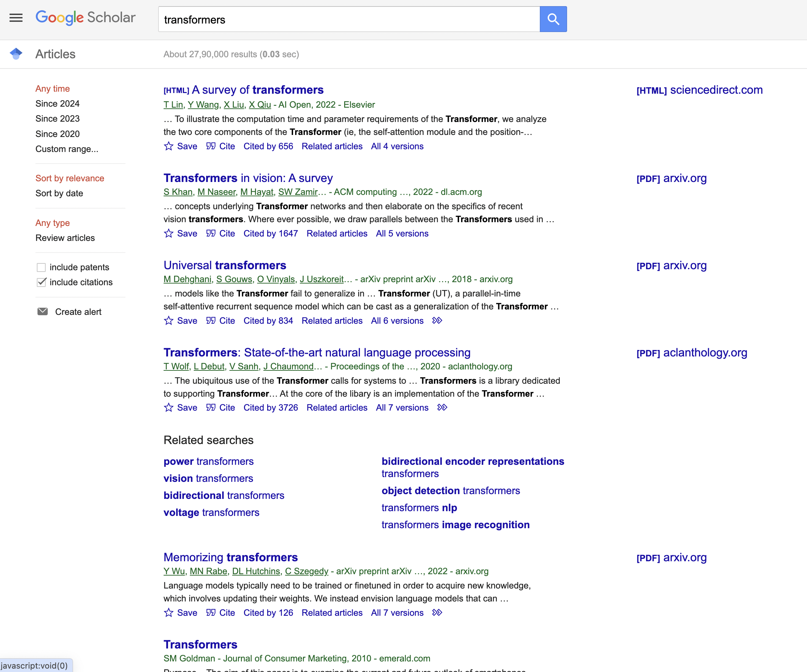This screenshot has height=672, width=807.
Task: Filter results Since 2024
Action: coord(57,104)
